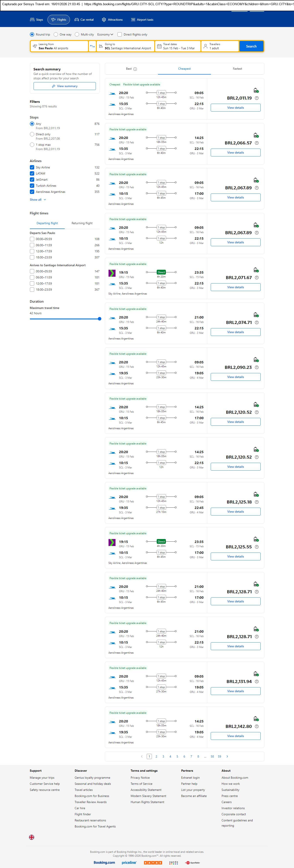
Task: Enable the Direct flights only checkbox
Action: click(119, 34)
